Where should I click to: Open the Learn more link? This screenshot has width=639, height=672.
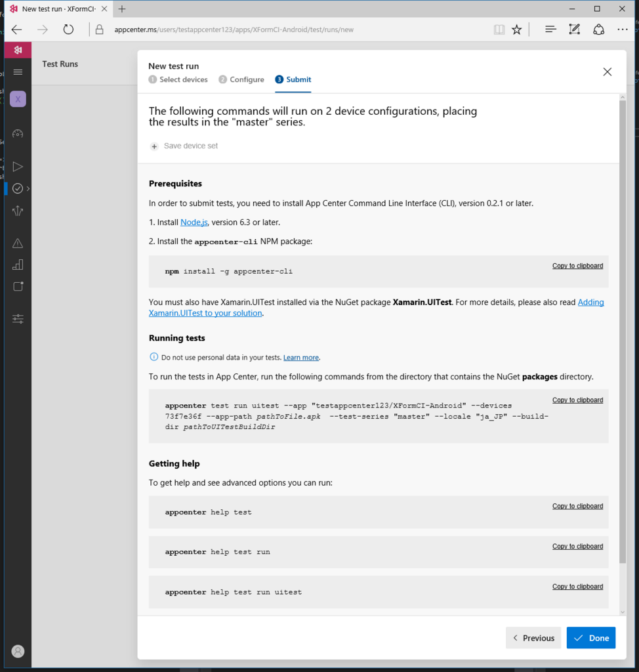click(301, 358)
